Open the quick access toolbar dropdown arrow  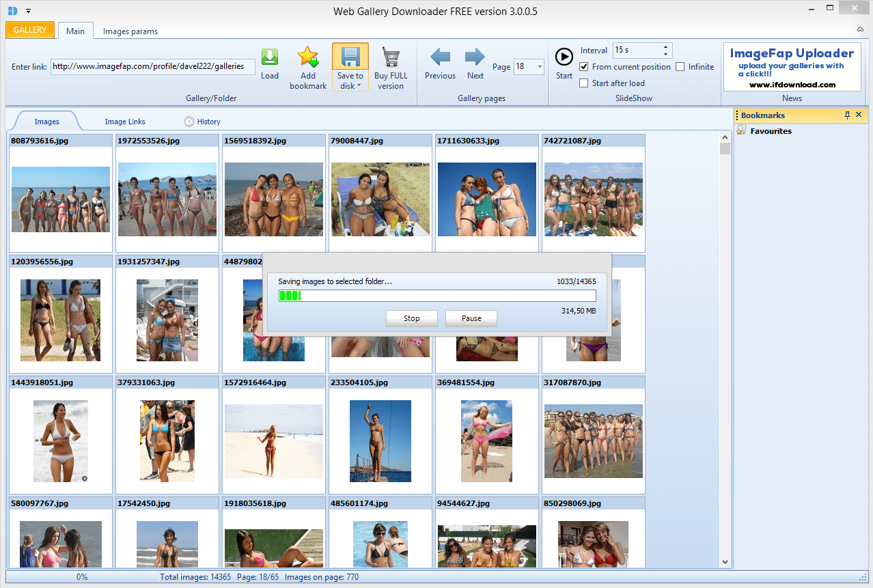[x=28, y=11]
